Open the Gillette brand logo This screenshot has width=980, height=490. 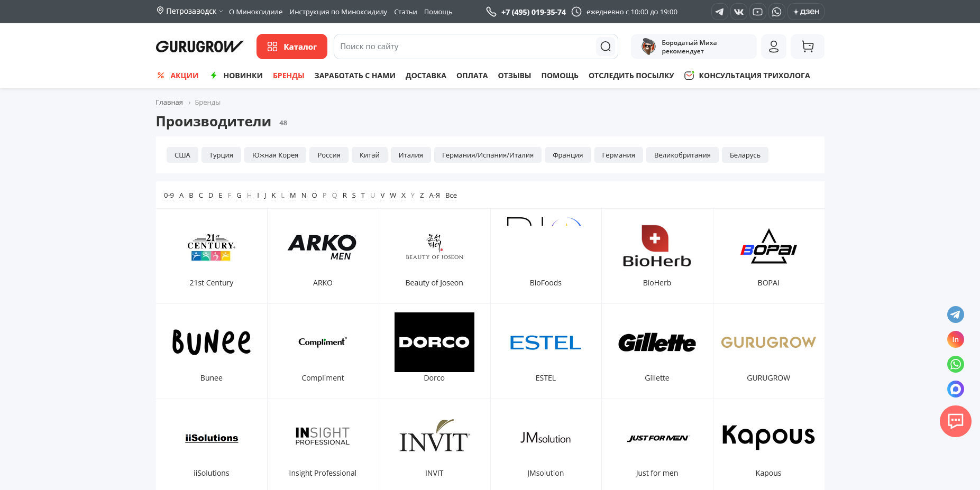click(x=657, y=343)
